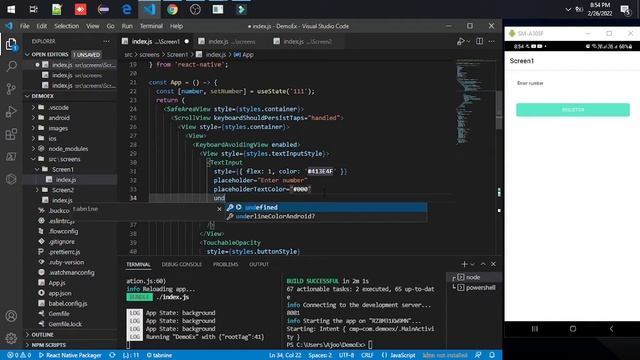Close the suggestion details widget
Viewport: 640px width, 360px height.
219,209
